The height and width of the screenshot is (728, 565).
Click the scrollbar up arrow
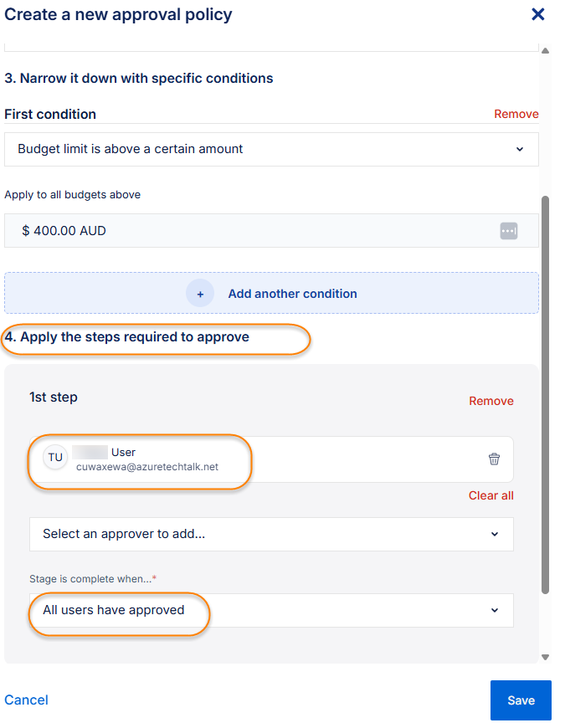pyautogui.click(x=546, y=51)
